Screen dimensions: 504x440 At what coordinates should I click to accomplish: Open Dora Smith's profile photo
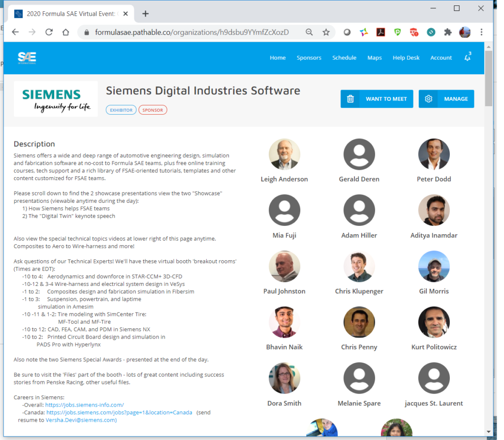pos(284,378)
